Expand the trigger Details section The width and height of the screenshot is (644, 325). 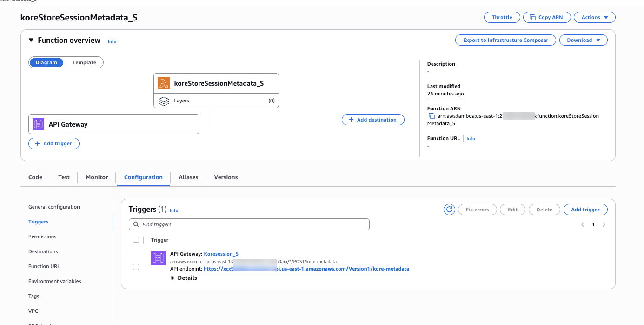(x=184, y=278)
